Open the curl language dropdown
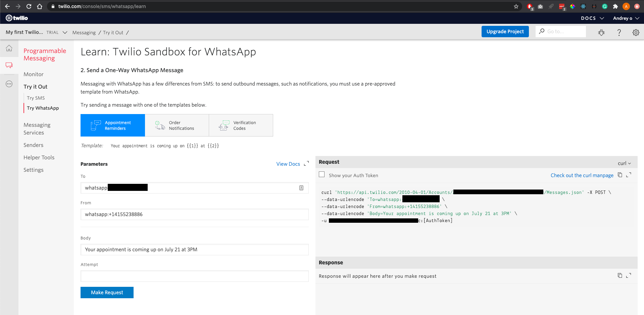The height and width of the screenshot is (315, 644). [x=624, y=163]
